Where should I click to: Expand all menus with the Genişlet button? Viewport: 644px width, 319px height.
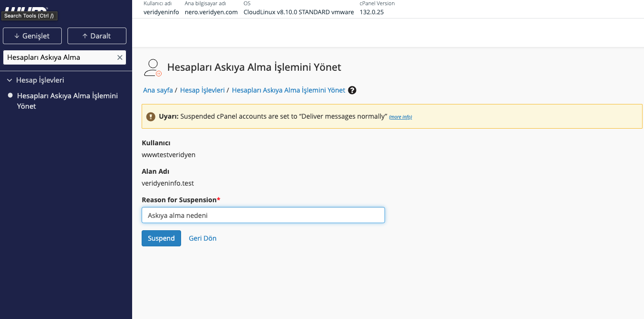[32, 36]
